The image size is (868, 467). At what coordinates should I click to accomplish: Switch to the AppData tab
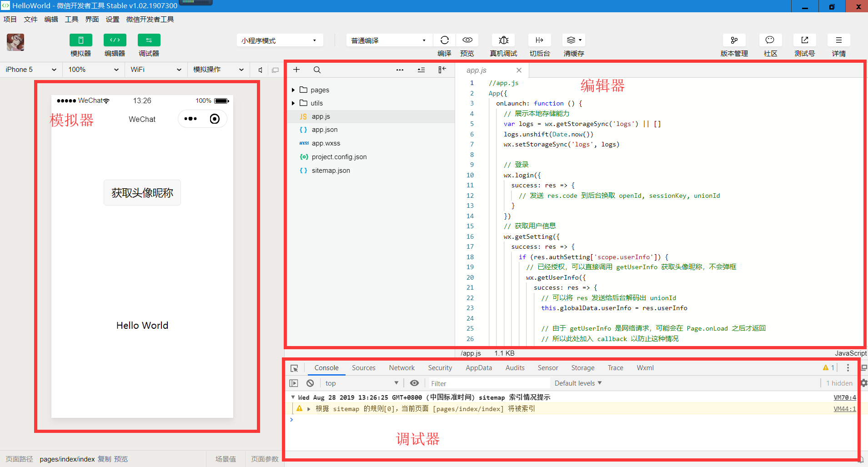(x=479, y=368)
